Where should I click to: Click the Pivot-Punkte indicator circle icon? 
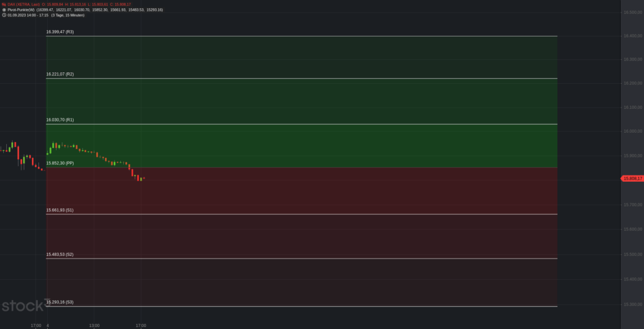[x=4, y=9]
